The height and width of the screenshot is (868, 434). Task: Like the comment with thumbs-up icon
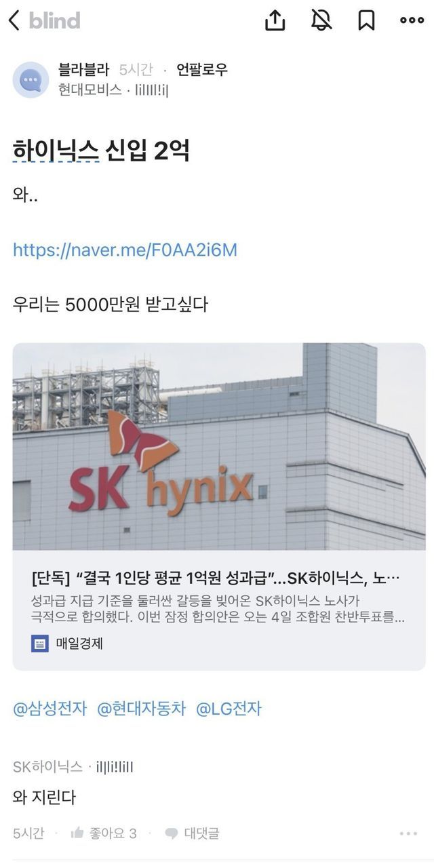(x=77, y=833)
